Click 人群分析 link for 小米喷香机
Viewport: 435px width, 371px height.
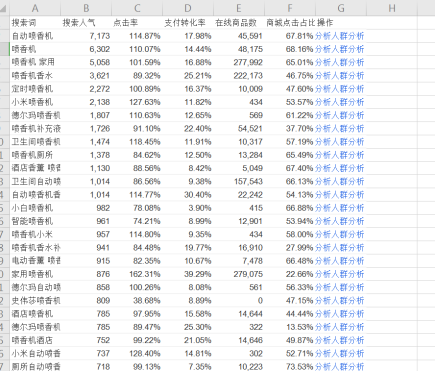click(x=348, y=102)
